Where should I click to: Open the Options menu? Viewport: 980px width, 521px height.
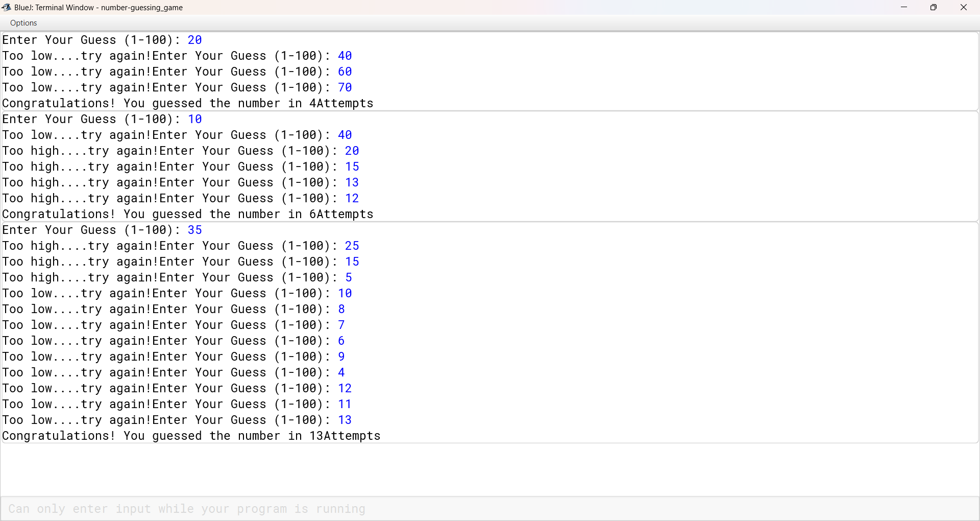coord(23,23)
